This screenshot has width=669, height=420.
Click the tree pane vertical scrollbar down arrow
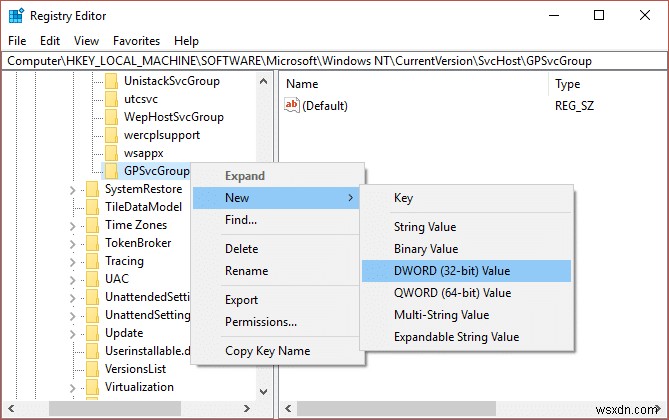click(x=264, y=393)
